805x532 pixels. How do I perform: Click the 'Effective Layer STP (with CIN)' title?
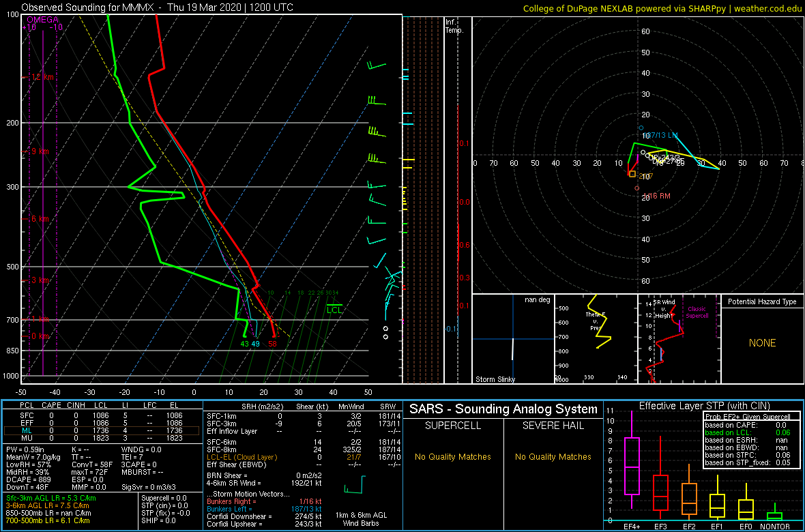tap(704, 406)
